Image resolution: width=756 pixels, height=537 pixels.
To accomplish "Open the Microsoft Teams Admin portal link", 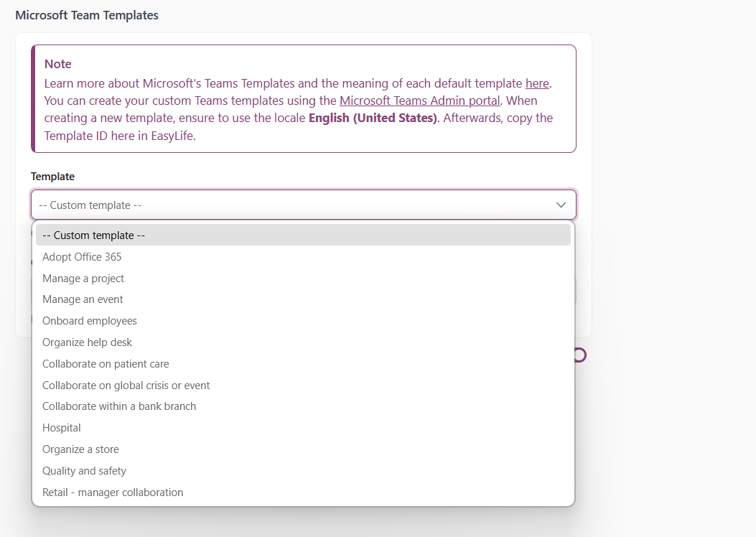I will [419, 101].
